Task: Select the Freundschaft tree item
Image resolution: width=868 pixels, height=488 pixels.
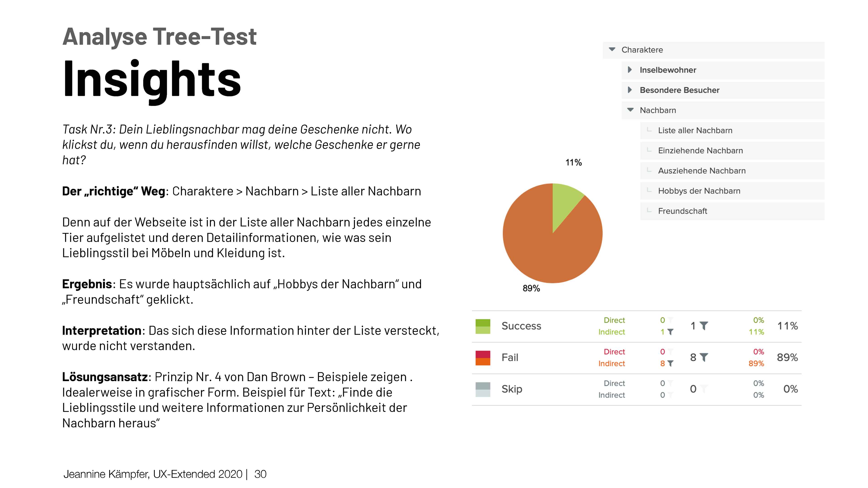Action: point(732,211)
